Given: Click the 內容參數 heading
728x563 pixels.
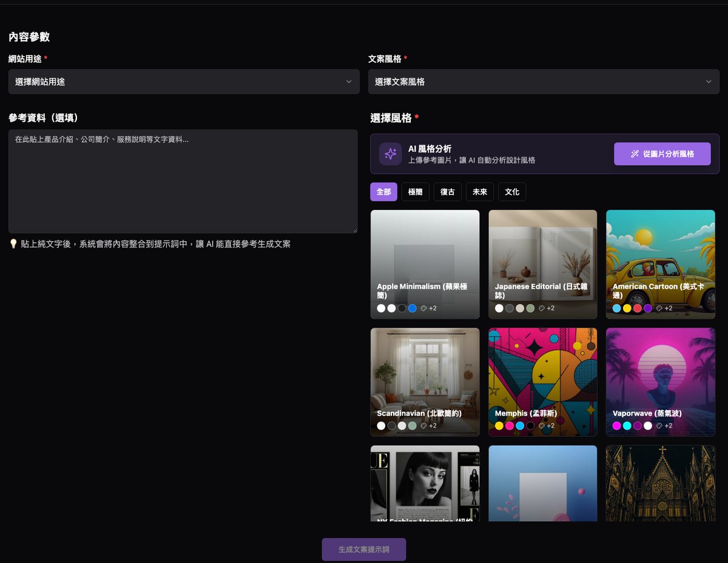Looking at the screenshot, I should coord(29,37).
